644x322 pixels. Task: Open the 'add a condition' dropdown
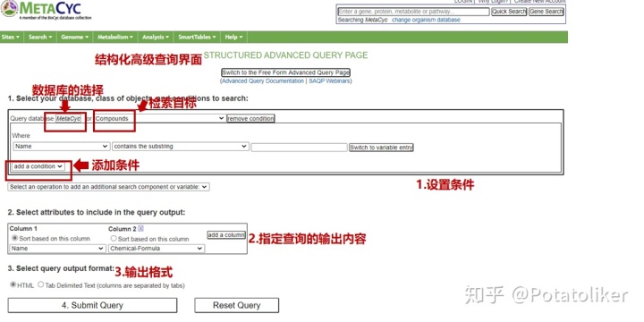tap(38, 166)
